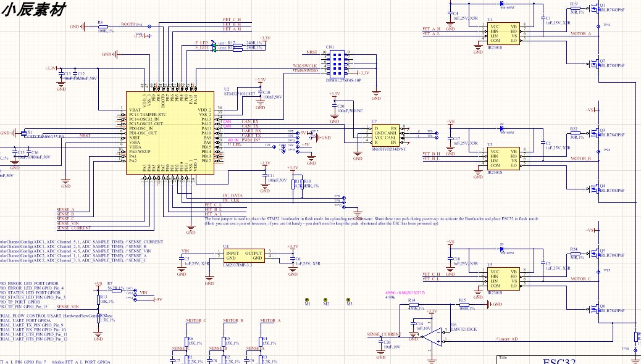This screenshot has height=364, width=641.
Task: Click the TCK/SWCLK net label
Action: pyautogui.click(x=304, y=66)
